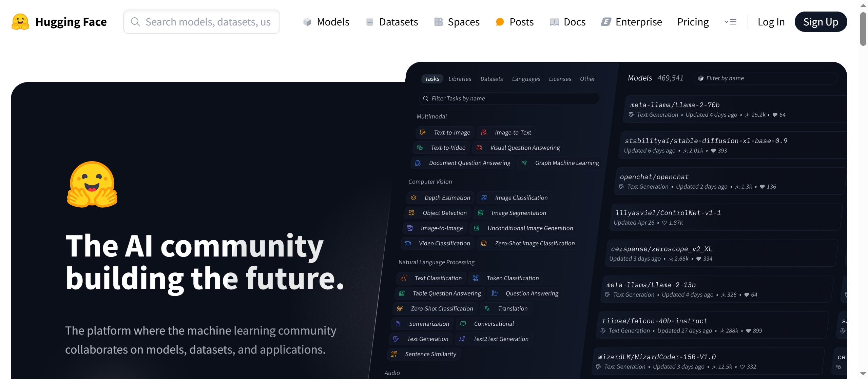The height and width of the screenshot is (379, 868).
Task: Click the Spaces grid icon
Action: (x=439, y=22)
